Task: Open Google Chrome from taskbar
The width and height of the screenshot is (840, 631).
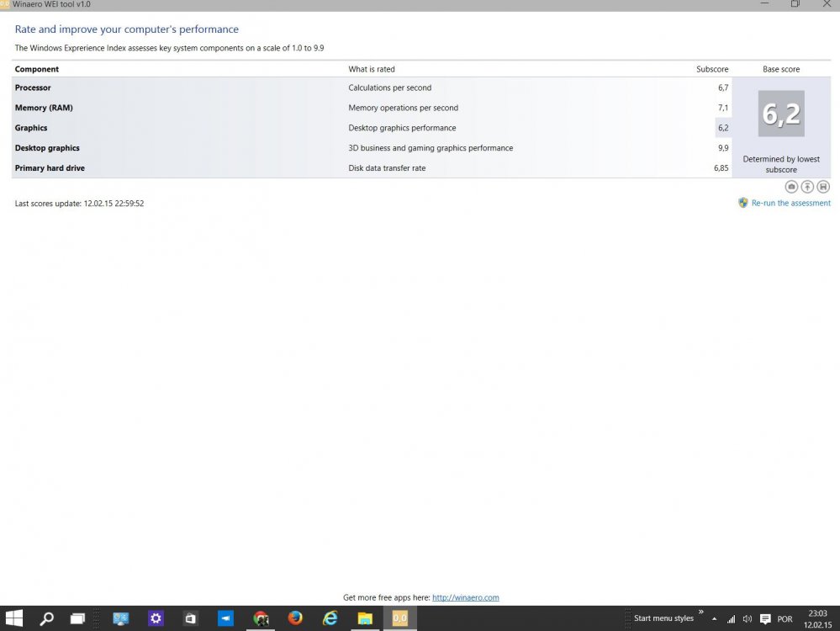Action: (x=261, y=618)
